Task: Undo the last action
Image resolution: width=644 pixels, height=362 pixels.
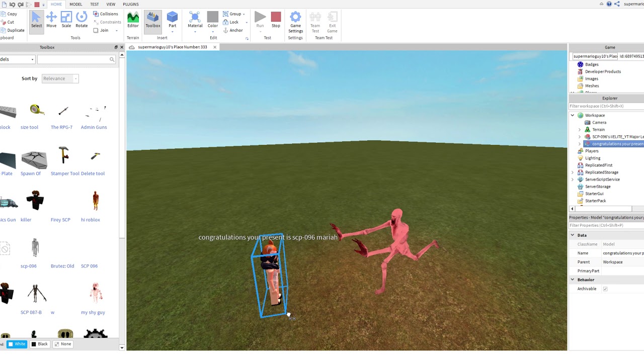Action: click(x=12, y=5)
